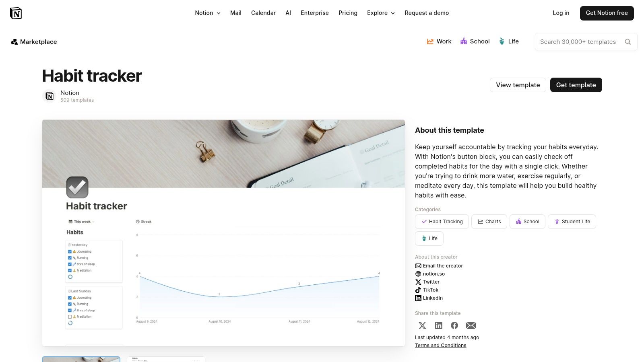Click the Get template button
This screenshot has height=362, width=644.
[x=576, y=85]
